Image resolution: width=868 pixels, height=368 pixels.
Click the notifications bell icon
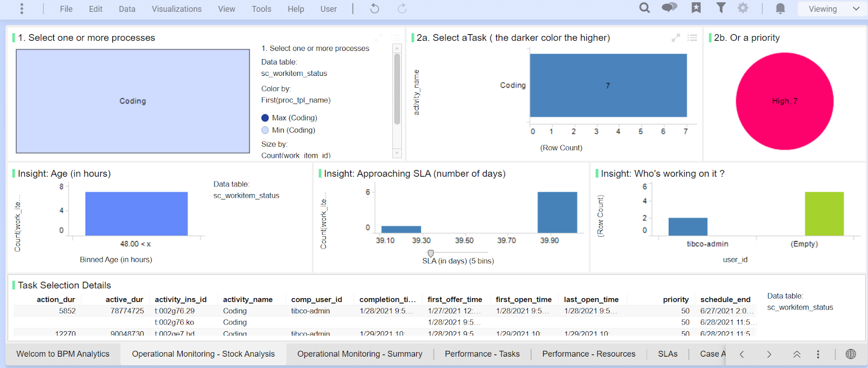pyautogui.click(x=780, y=9)
